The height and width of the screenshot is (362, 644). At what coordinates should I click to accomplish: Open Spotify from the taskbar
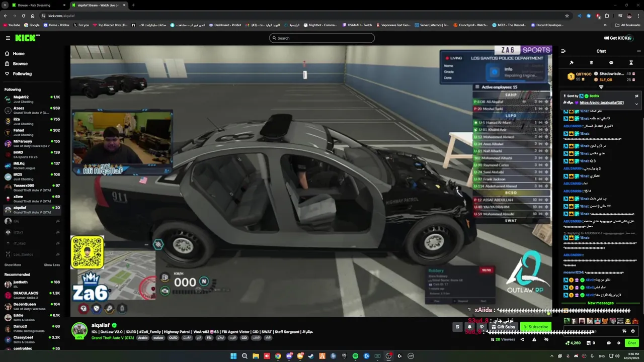tap(355, 356)
